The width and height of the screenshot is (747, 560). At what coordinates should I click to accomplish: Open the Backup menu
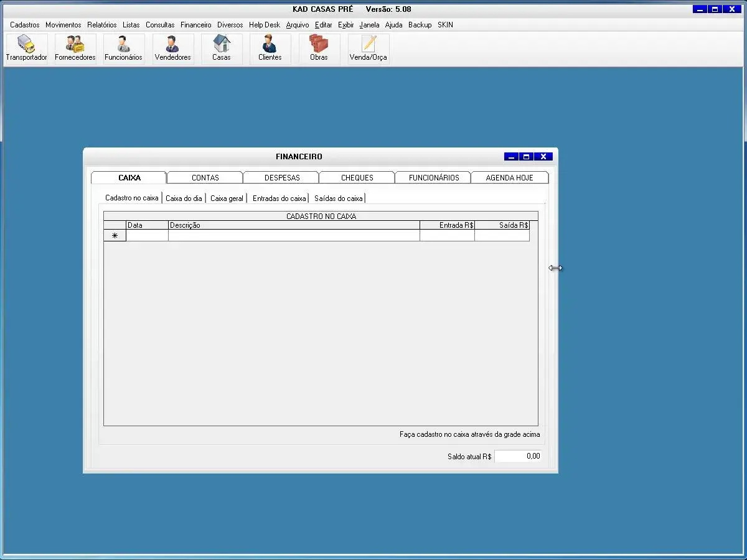click(420, 25)
